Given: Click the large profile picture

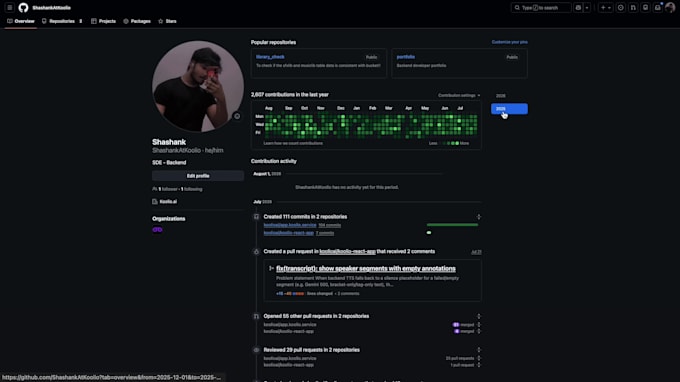Looking at the screenshot, I should click(x=198, y=86).
